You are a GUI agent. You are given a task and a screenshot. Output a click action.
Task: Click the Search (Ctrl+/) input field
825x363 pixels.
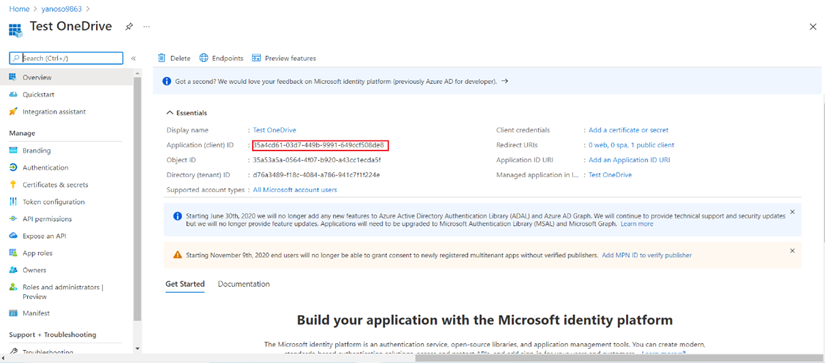pos(66,58)
